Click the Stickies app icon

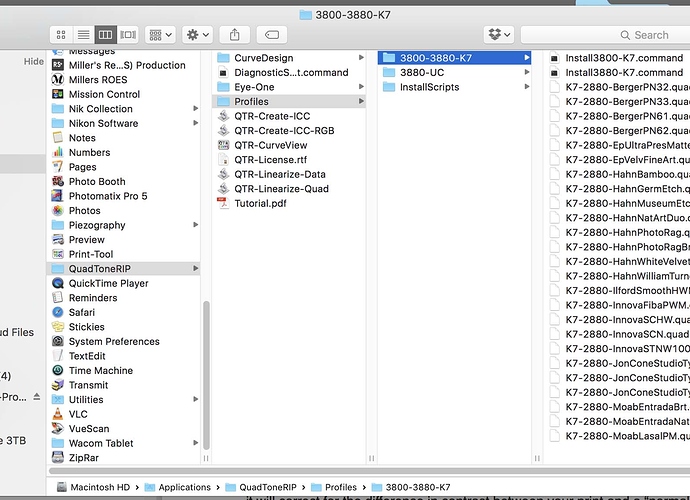coord(58,327)
